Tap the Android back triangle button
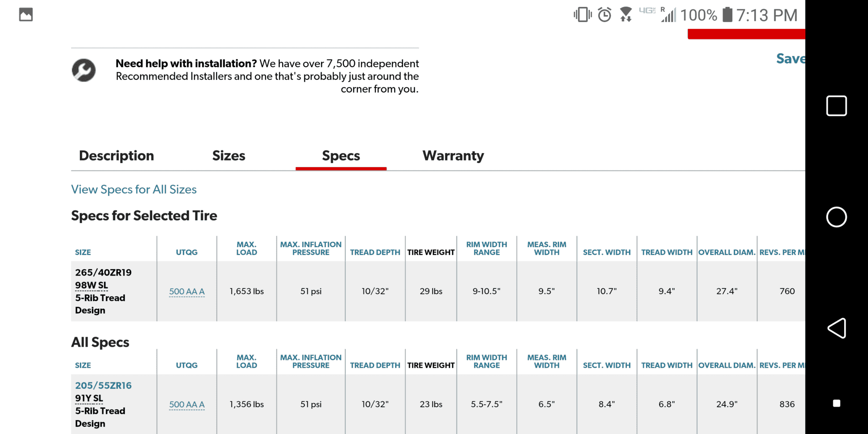The height and width of the screenshot is (434, 868). coord(836,328)
